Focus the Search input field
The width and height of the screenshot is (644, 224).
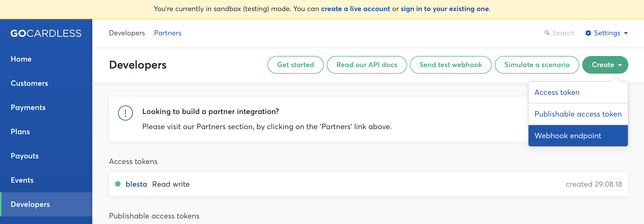(563, 33)
